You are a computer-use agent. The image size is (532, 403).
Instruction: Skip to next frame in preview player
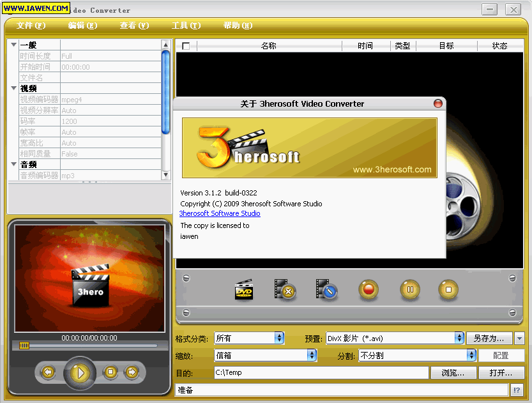tap(132, 372)
